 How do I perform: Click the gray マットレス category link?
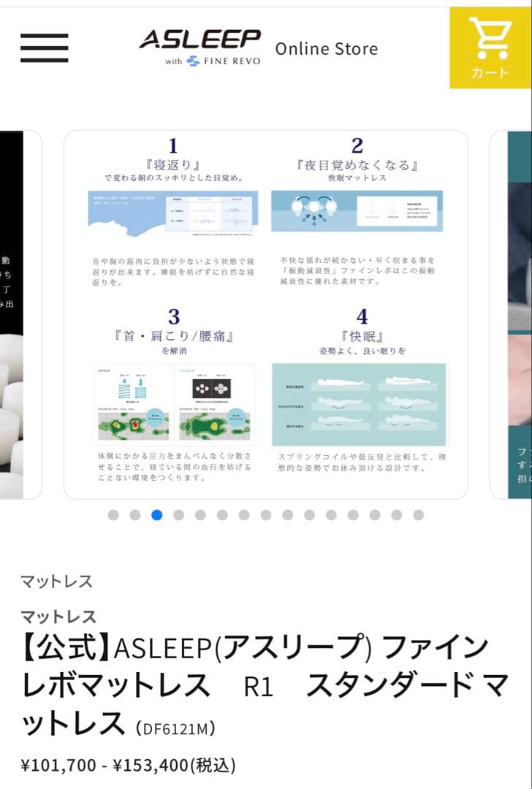coord(56,582)
